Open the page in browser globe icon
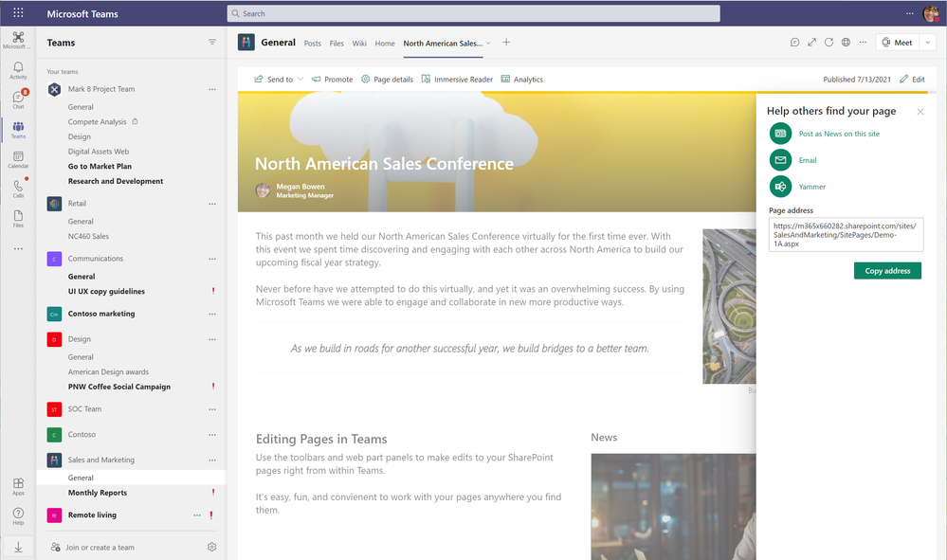Viewport: 947px width, 560px height. (846, 43)
